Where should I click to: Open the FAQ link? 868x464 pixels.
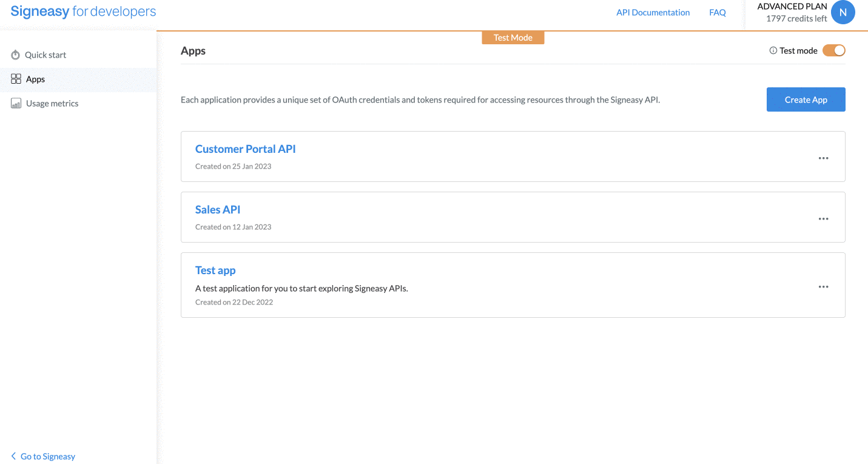pyautogui.click(x=718, y=12)
